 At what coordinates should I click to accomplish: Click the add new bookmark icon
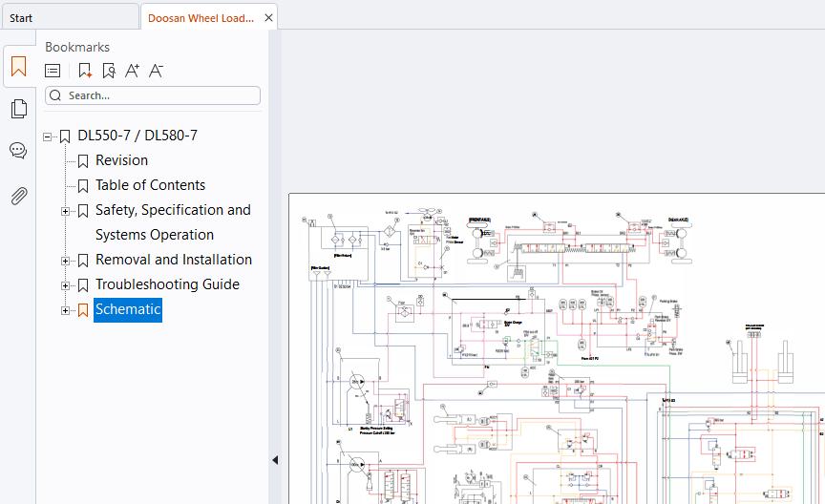(x=85, y=71)
